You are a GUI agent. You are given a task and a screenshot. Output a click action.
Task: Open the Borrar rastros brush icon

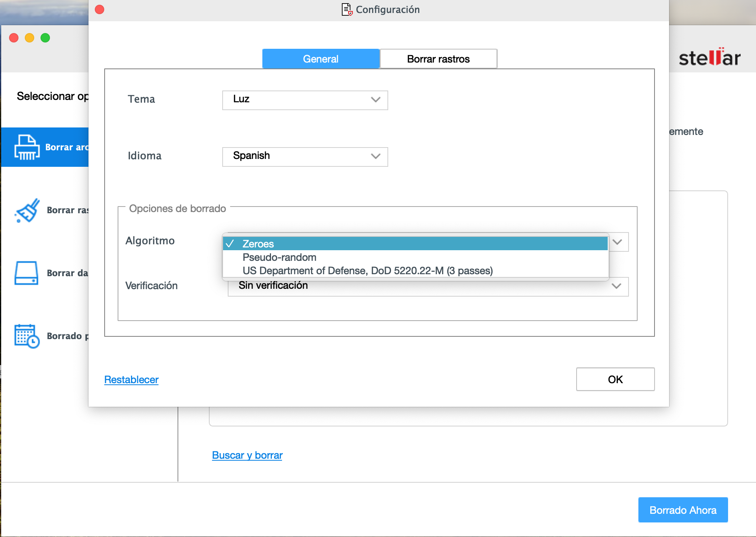pyautogui.click(x=27, y=210)
